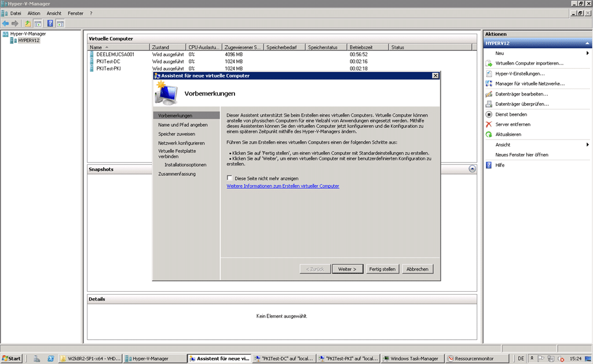Viewport: 593px width, 364px height.
Task: Sort by the Betriebszeit column header
Action: pos(368,47)
